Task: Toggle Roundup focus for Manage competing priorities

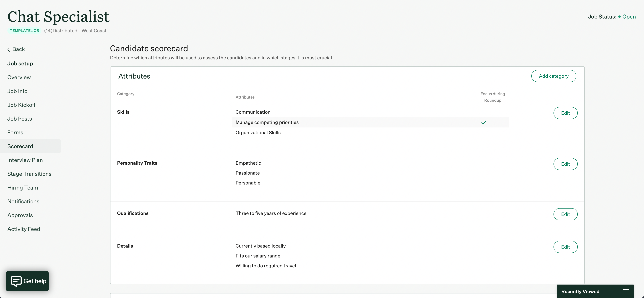Action: 484,122
